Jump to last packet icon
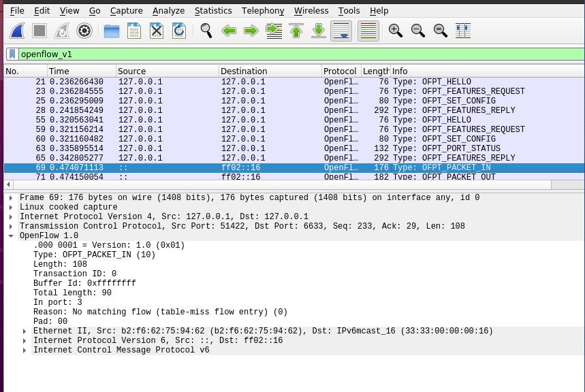This screenshot has height=392, width=585. pos(319,31)
